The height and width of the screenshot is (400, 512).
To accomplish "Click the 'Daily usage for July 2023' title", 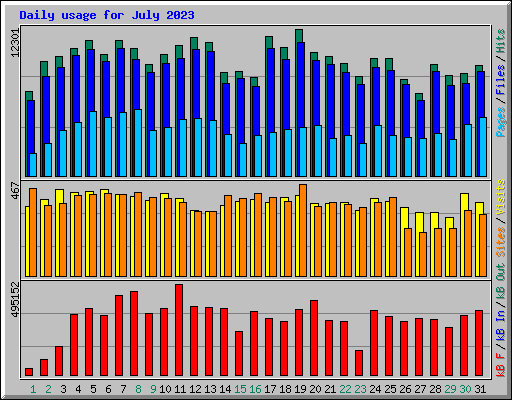I will point(107,15).
